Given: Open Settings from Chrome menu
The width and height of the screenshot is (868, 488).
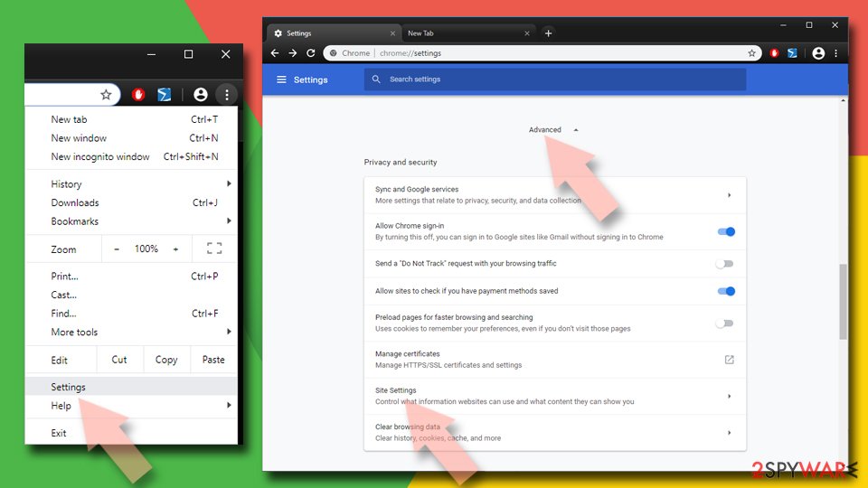Looking at the screenshot, I should tap(131, 387).
